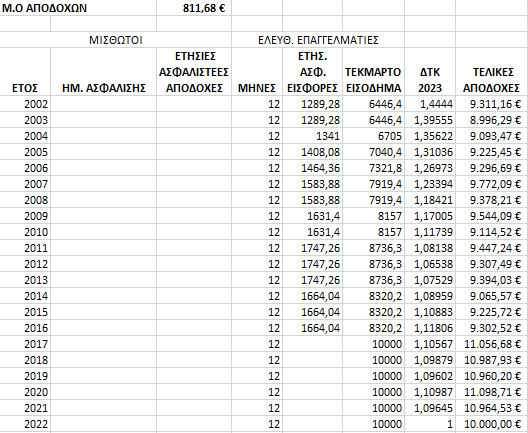Click the empty contributions cell for 2019
This screenshot has width=528, height=433.
(312, 376)
